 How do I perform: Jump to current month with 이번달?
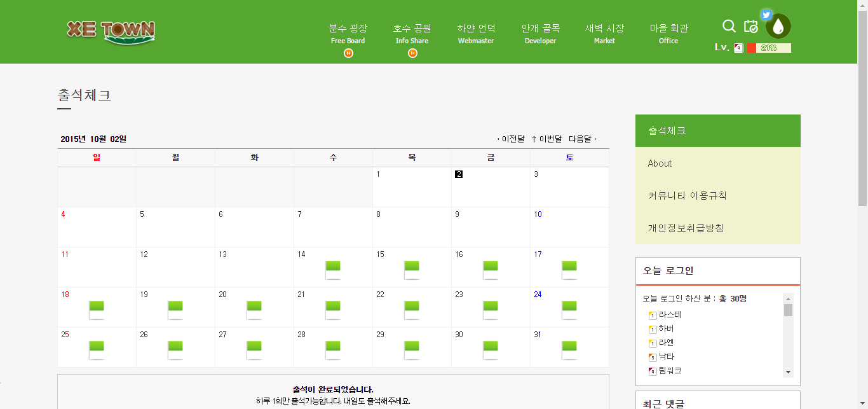coord(547,139)
